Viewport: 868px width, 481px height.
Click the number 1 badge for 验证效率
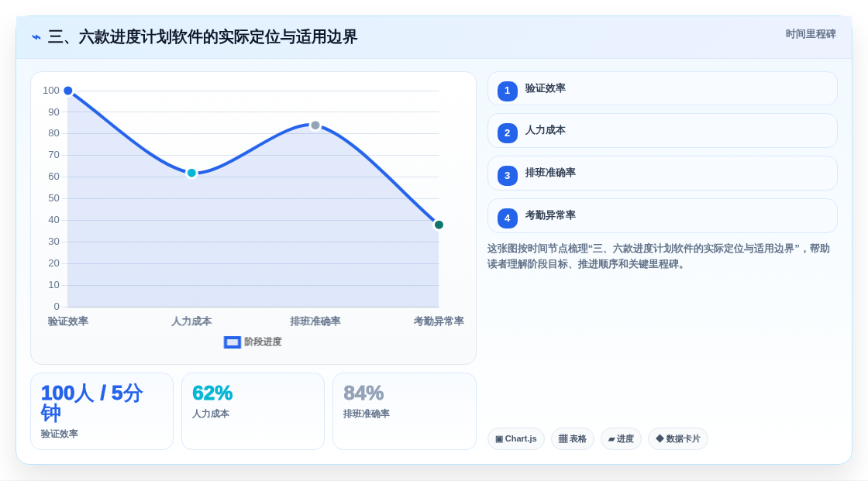pos(507,91)
